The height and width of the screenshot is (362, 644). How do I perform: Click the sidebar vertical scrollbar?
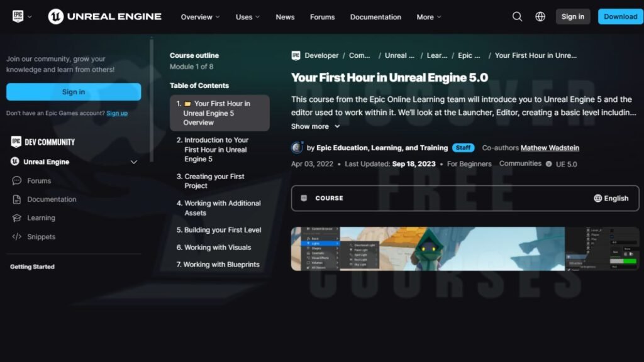coord(152,100)
